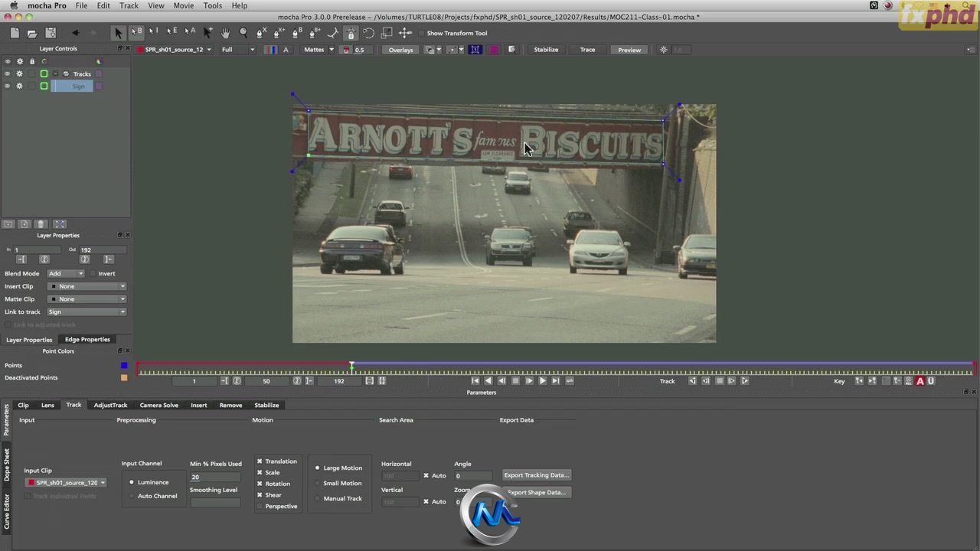Open the Input Clip SPR_sh01_source dropdown
Image resolution: width=980 pixels, height=551 pixels.
tap(66, 483)
